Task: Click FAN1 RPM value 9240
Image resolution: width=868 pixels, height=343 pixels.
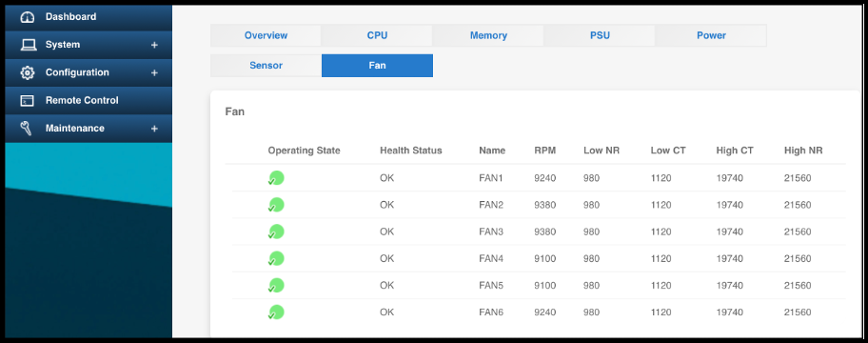Action: coord(544,178)
